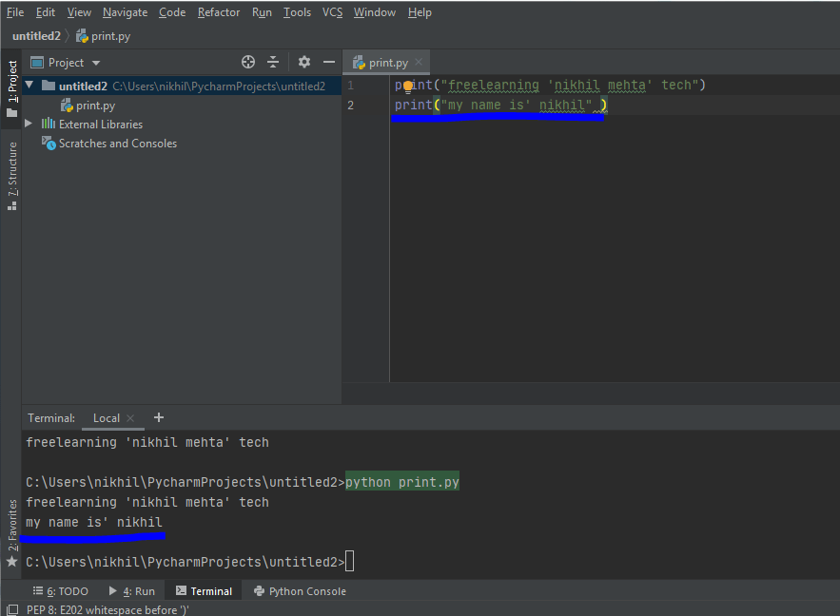The width and height of the screenshot is (840, 616).
Task: Select Scratches and Consoles item
Action: tap(118, 144)
